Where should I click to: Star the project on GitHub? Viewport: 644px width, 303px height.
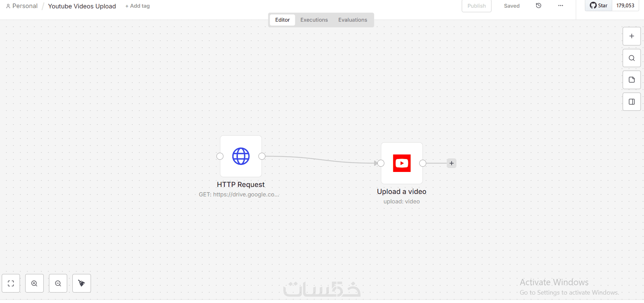(599, 6)
